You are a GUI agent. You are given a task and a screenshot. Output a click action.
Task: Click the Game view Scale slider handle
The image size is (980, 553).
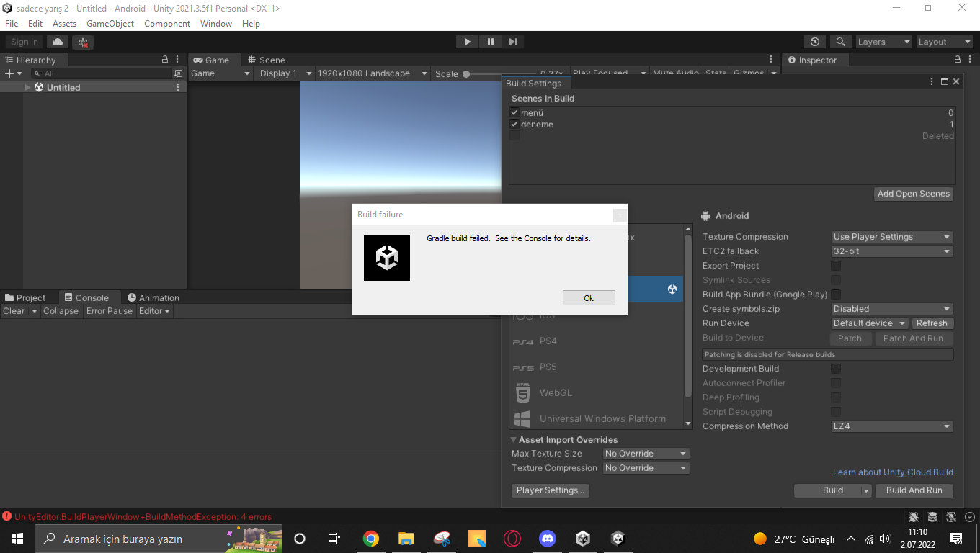(466, 73)
